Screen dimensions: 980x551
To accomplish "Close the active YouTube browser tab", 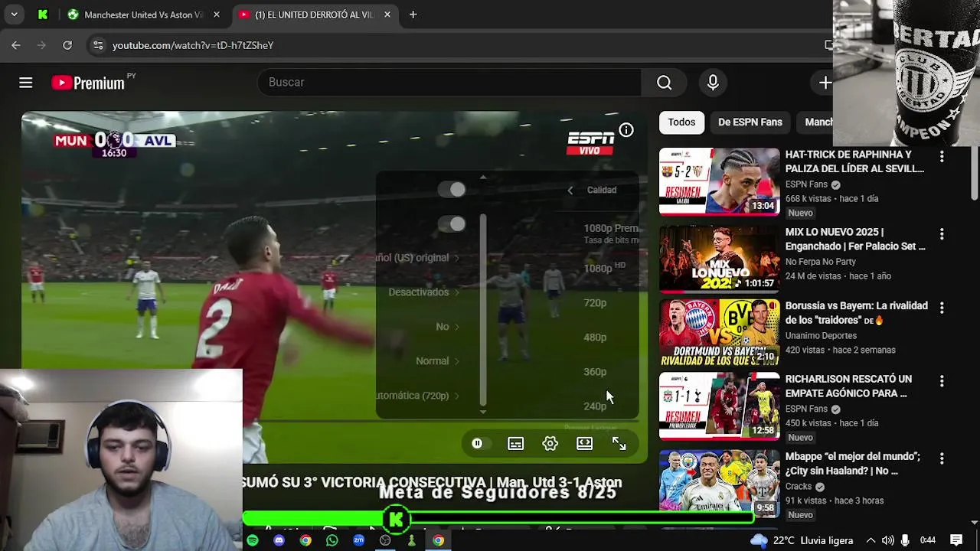I will pos(387,15).
